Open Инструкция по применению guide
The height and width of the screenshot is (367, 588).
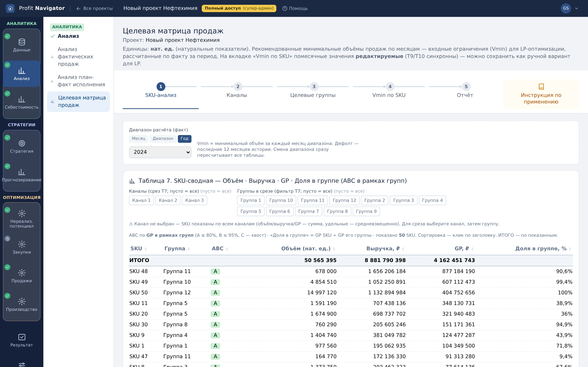click(541, 94)
